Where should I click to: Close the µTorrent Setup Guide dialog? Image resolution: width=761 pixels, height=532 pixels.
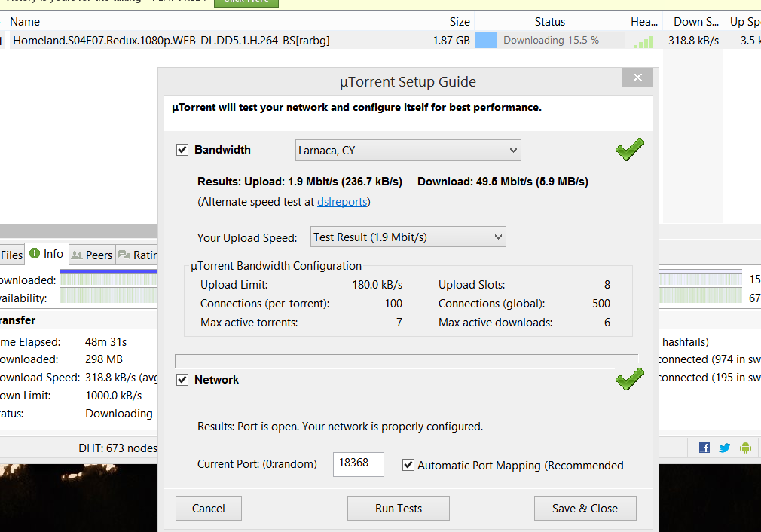(637, 78)
